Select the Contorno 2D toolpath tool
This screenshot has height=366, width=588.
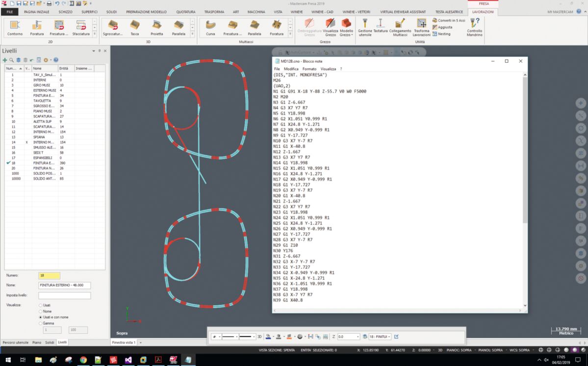point(15,27)
